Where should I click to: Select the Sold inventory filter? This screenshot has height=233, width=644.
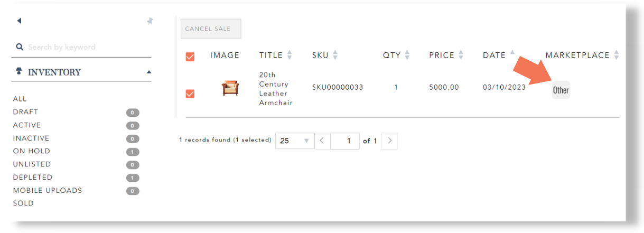coord(23,203)
